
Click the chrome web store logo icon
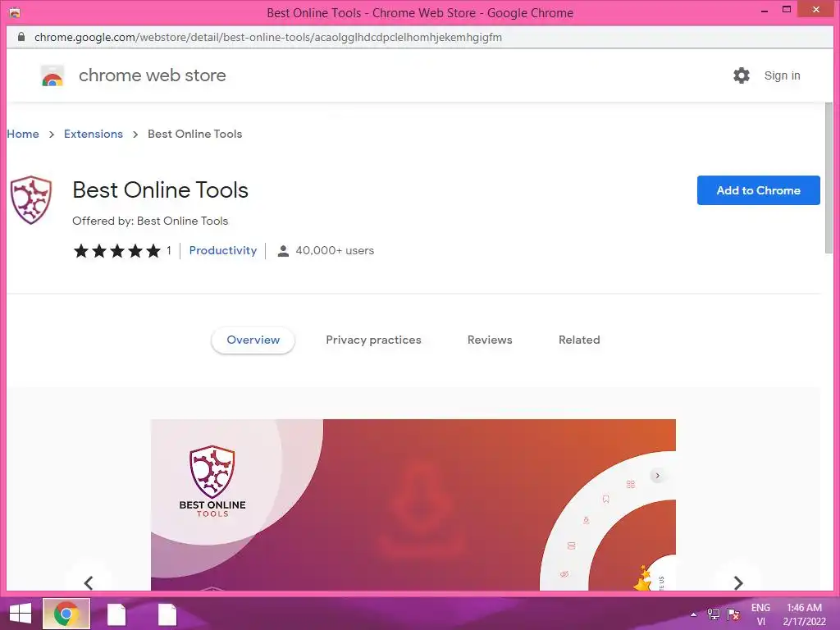pos(52,75)
